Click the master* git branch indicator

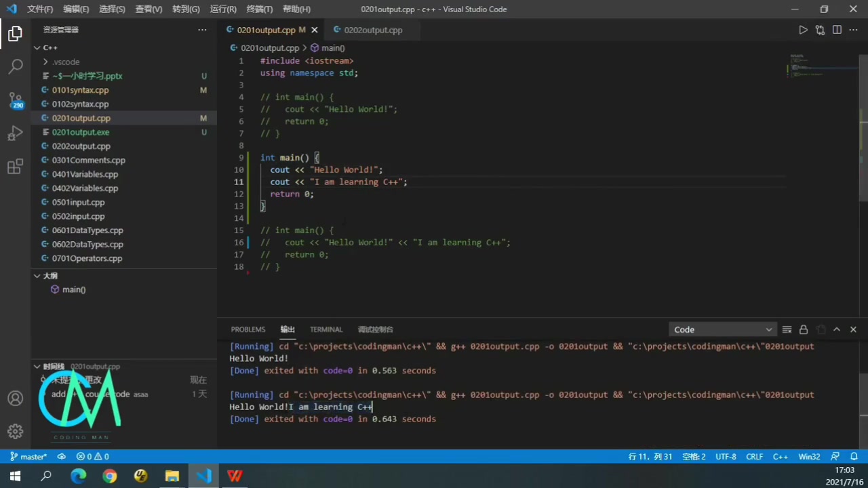28,457
